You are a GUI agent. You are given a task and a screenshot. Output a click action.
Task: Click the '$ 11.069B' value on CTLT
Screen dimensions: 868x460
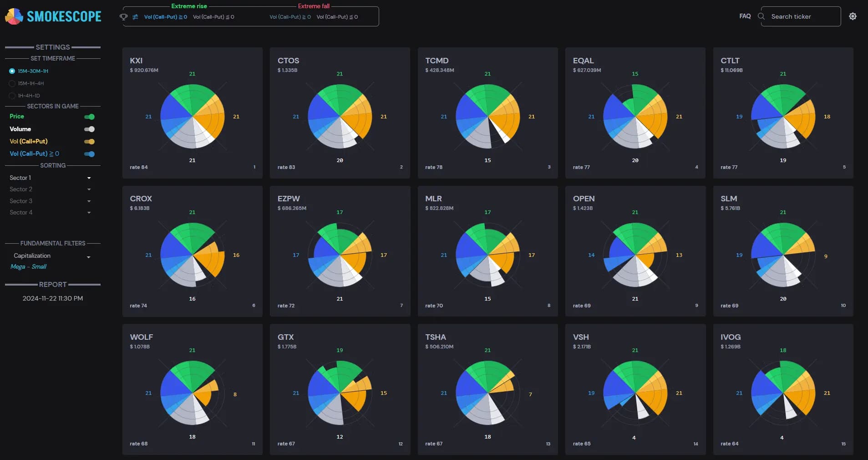coord(732,70)
